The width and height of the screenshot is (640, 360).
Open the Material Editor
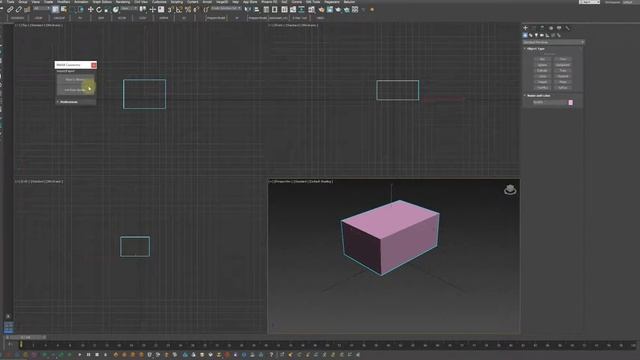pos(311,9)
